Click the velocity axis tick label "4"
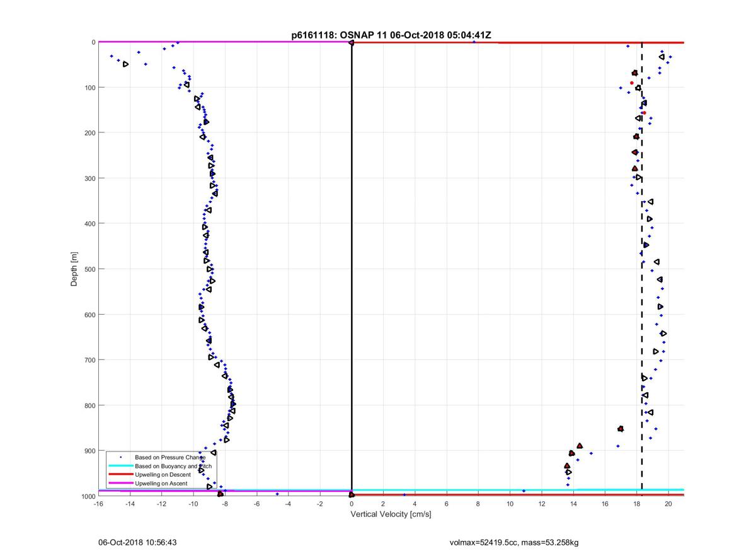The image size is (756, 558). click(415, 504)
